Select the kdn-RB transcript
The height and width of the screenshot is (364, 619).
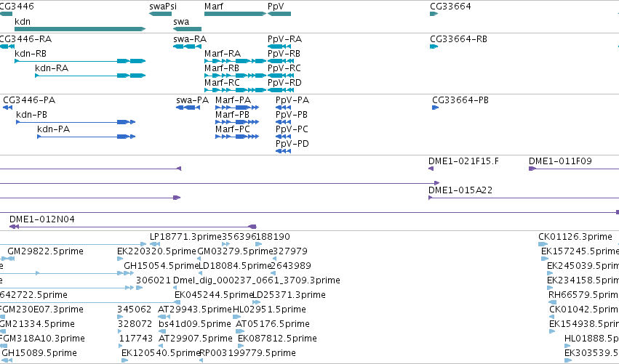point(80,61)
